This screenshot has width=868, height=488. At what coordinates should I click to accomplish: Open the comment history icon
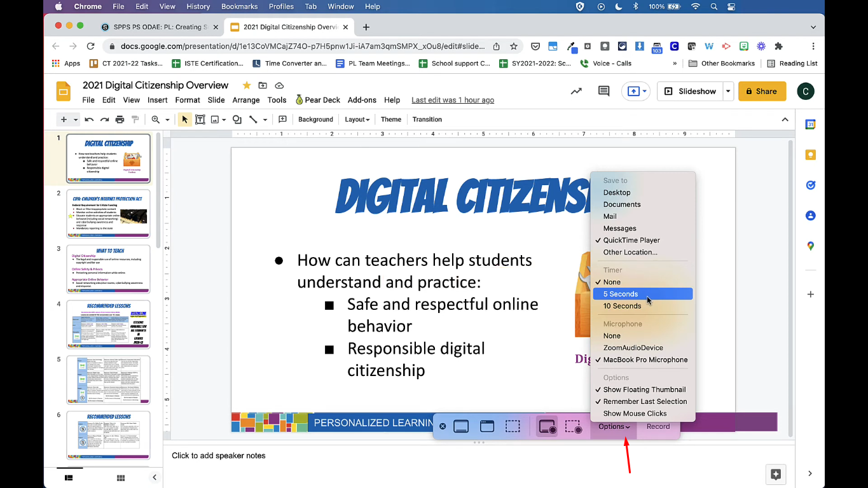click(x=603, y=92)
